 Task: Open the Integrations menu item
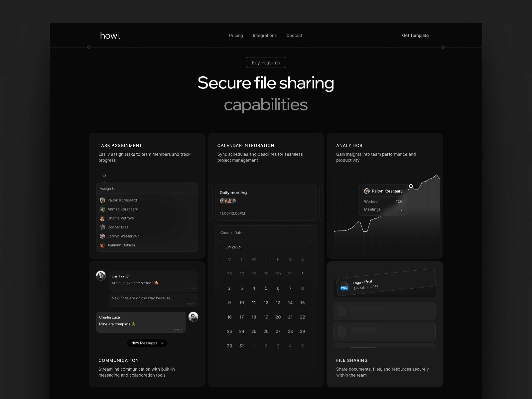click(x=265, y=36)
